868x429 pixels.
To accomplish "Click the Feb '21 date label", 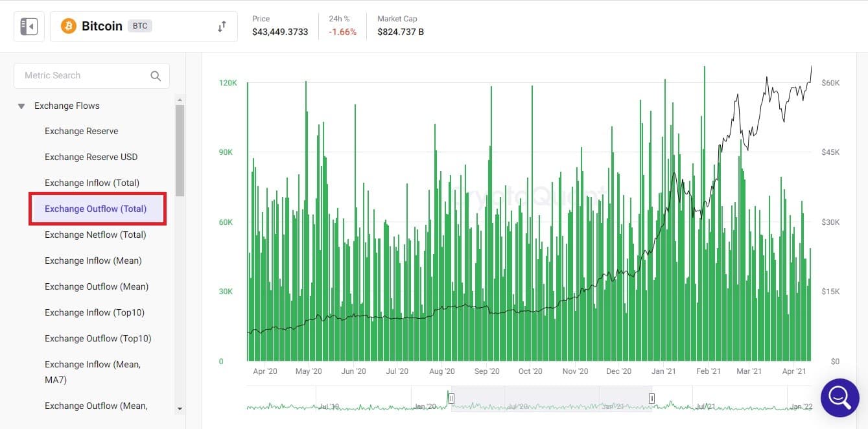I will (708, 371).
